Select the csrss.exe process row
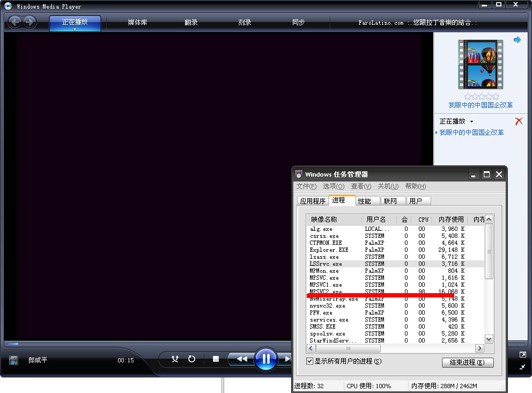Viewport: 532px width, 393px height. 395,236
